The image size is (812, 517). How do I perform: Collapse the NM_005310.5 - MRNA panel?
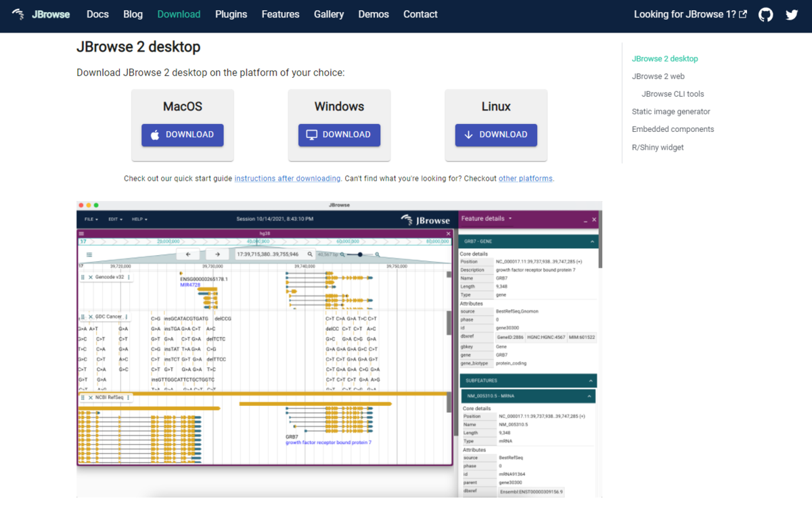tap(589, 397)
